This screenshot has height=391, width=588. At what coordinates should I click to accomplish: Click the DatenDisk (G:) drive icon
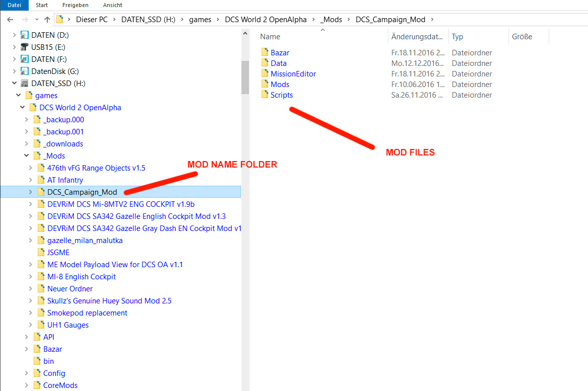(x=24, y=71)
